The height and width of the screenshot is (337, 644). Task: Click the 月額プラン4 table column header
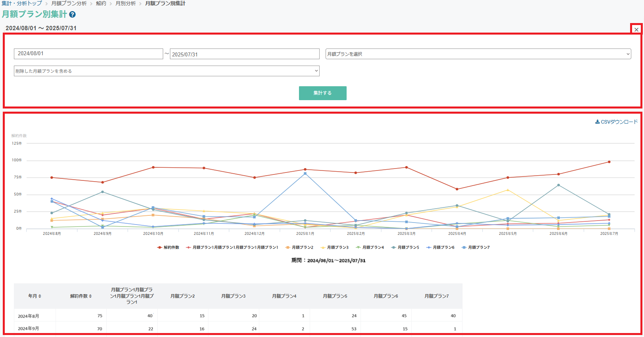click(284, 296)
